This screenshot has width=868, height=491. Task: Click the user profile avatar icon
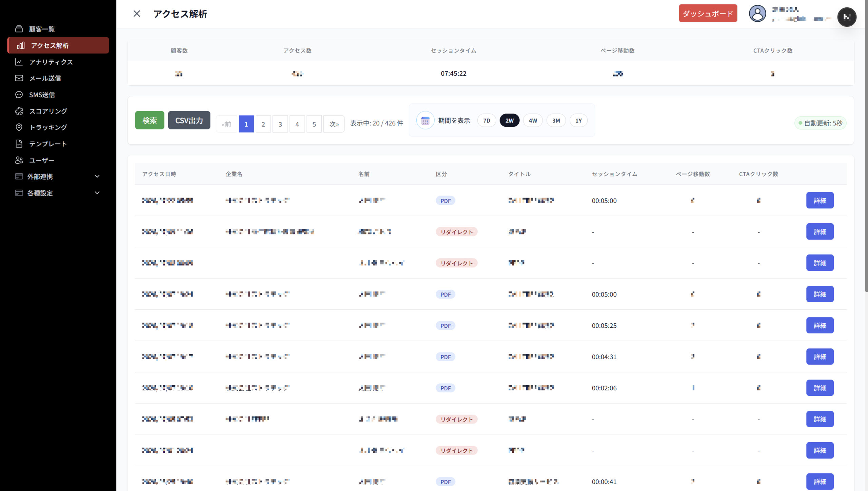757,14
